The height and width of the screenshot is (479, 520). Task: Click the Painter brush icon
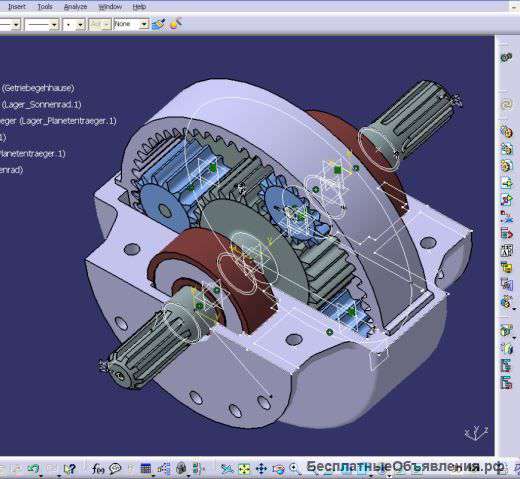click(x=158, y=24)
